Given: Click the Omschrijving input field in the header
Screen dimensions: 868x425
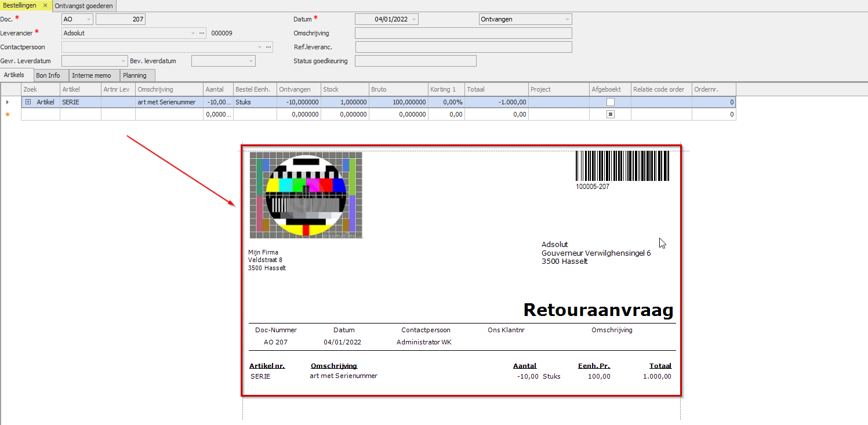Looking at the screenshot, I should click(463, 33).
